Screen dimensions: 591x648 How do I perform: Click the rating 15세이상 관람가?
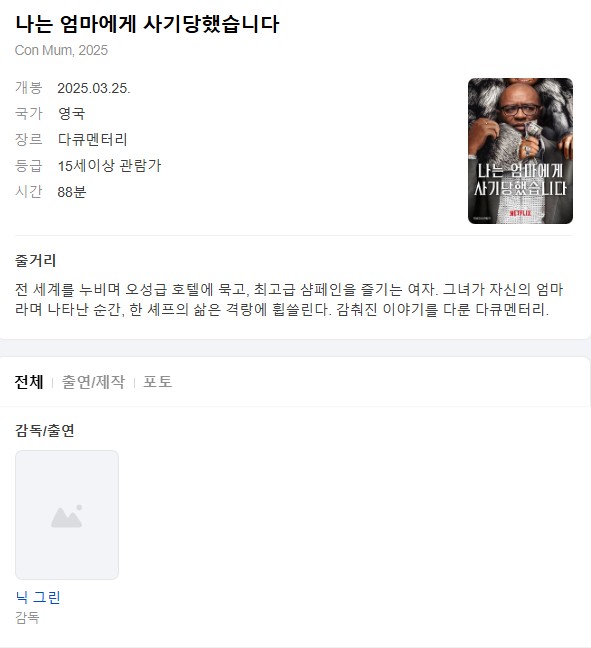tap(109, 166)
